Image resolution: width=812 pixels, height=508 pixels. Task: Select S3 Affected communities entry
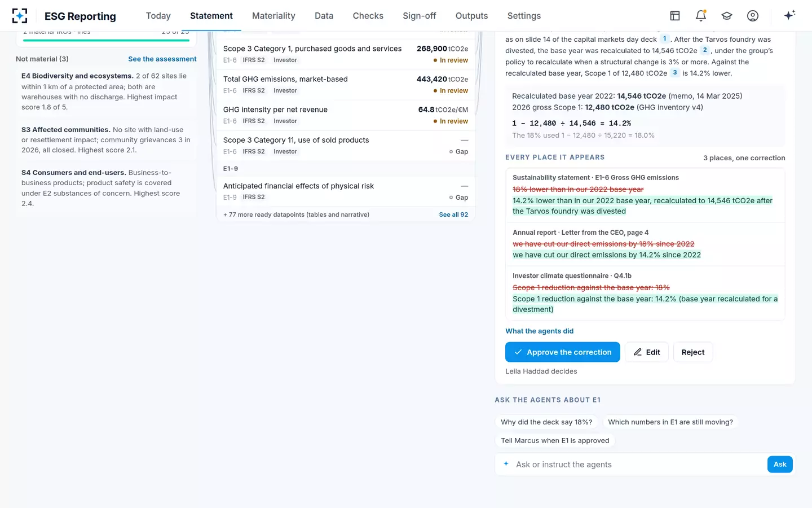click(x=106, y=140)
